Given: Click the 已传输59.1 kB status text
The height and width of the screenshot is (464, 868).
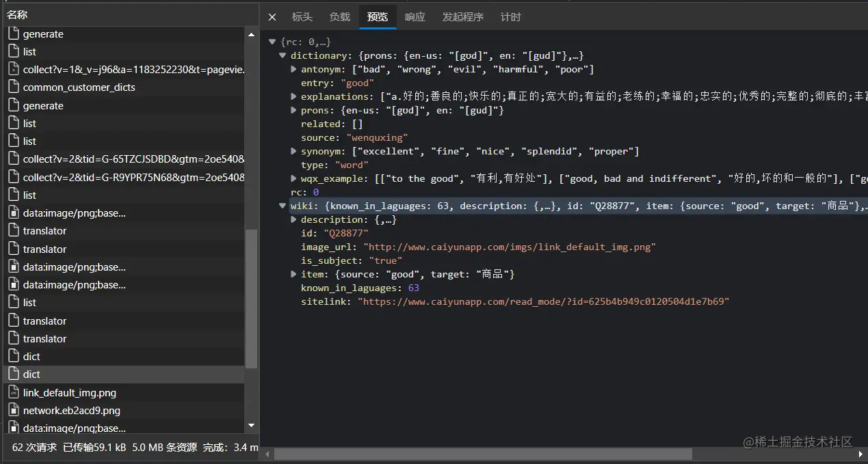Looking at the screenshot, I should (x=94, y=448).
